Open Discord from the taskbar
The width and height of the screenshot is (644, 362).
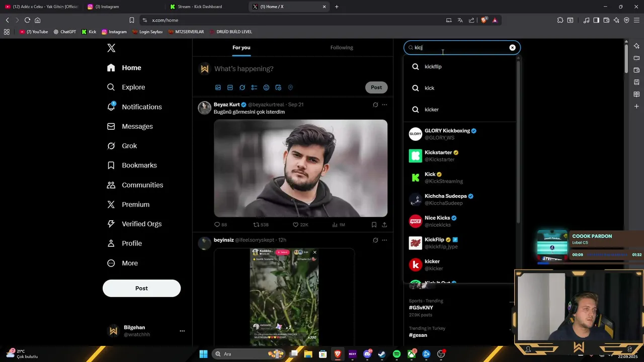[x=367, y=354]
